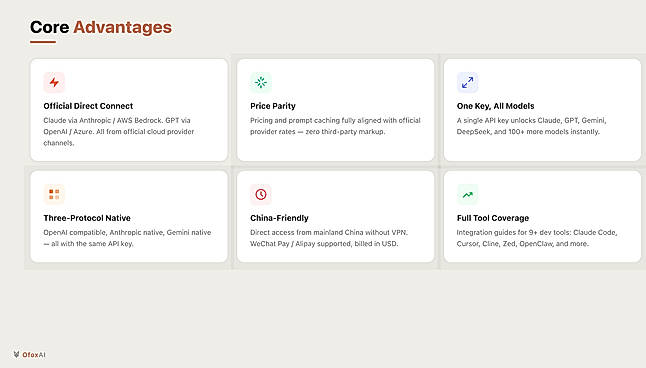Screen dimensions: 646x368
Task: Select the Price Parity heading
Action: pyautogui.click(x=273, y=106)
